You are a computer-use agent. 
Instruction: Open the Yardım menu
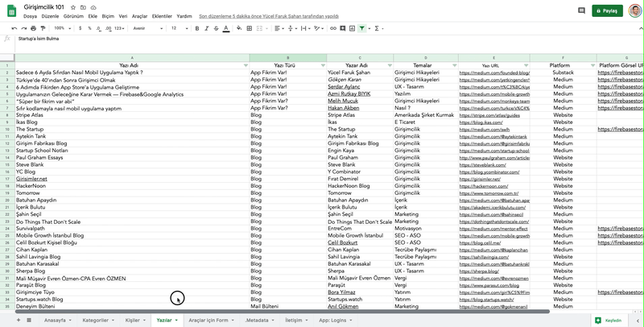(184, 16)
